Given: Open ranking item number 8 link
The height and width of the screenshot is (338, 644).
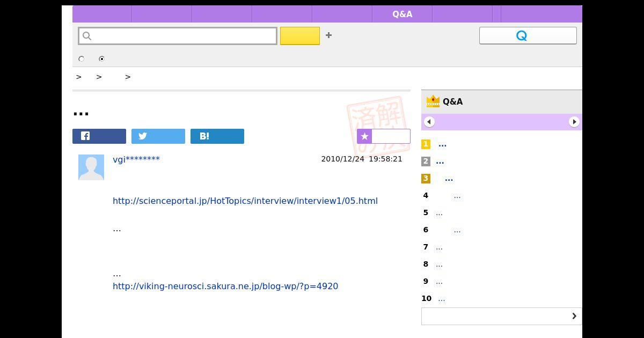Looking at the screenshot, I should pyautogui.click(x=439, y=264).
